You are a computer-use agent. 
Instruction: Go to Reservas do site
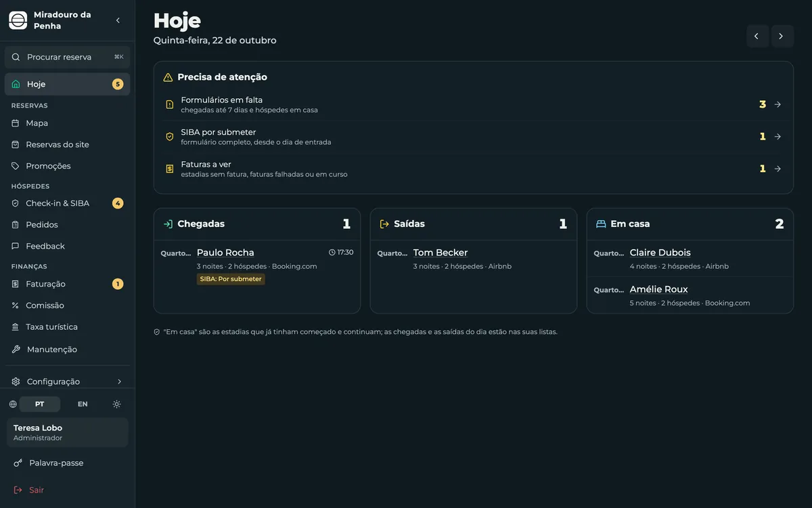[x=68, y=144]
